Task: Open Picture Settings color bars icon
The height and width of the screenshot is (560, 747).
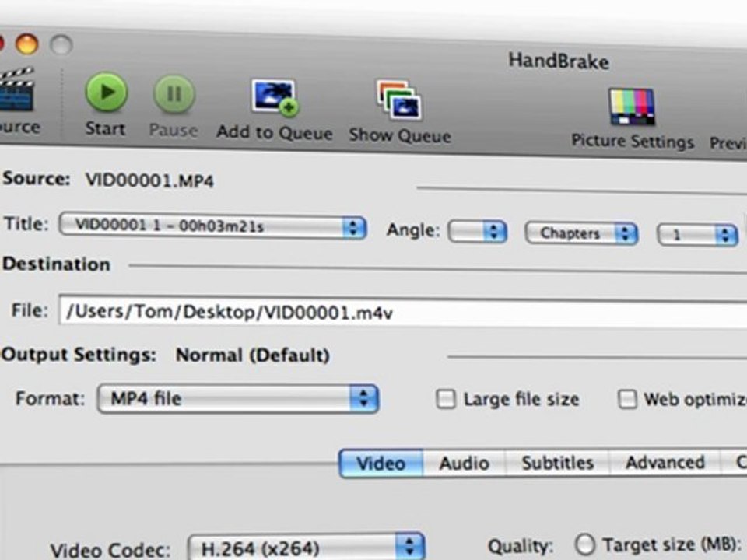Action: tap(632, 107)
